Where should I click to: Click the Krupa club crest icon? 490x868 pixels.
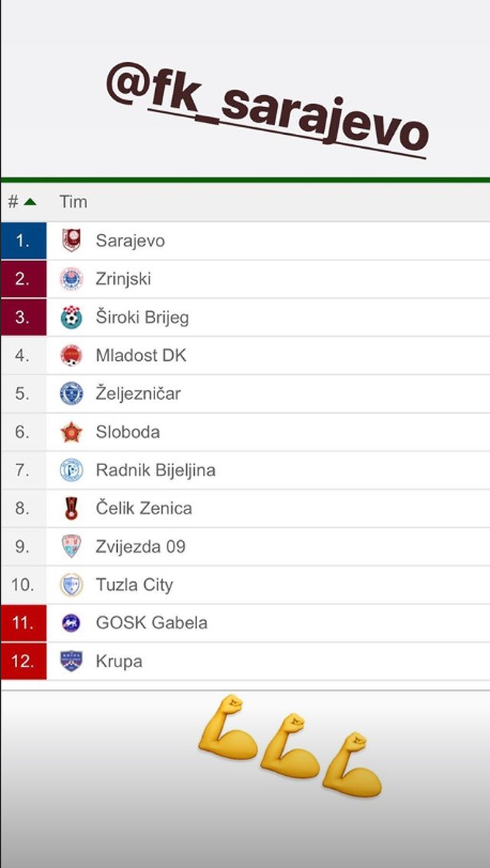[x=71, y=661]
